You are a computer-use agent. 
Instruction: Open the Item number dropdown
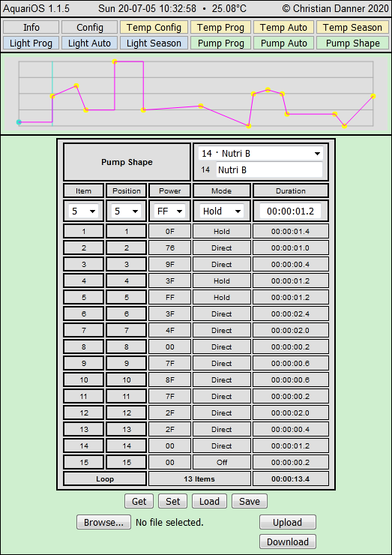[83, 211]
